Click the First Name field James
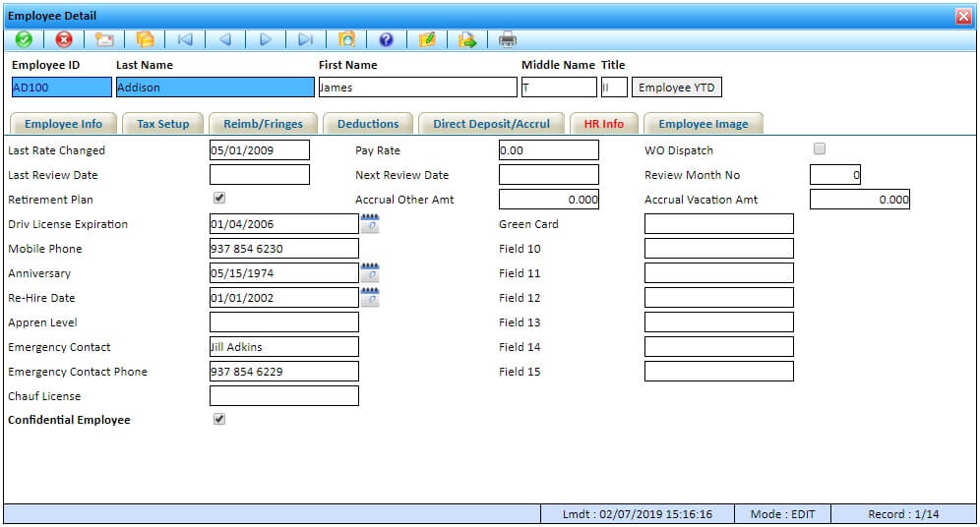The height and width of the screenshot is (527, 980). [x=418, y=88]
